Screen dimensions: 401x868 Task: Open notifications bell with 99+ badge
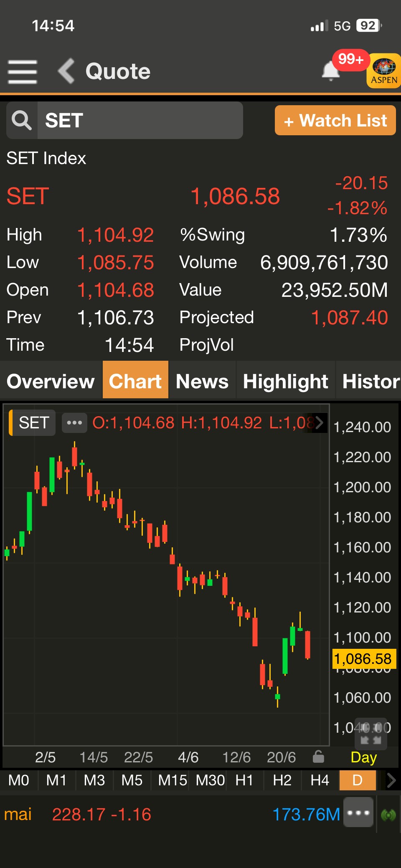coord(331,71)
